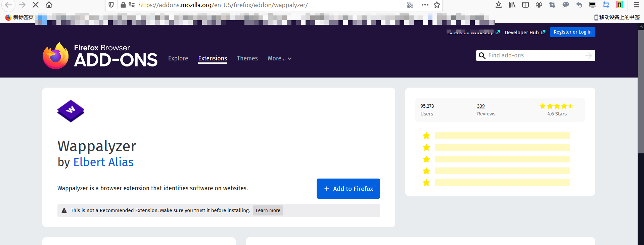Click Register or Log in
The width and height of the screenshot is (644, 245).
click(x=572, y=32)
